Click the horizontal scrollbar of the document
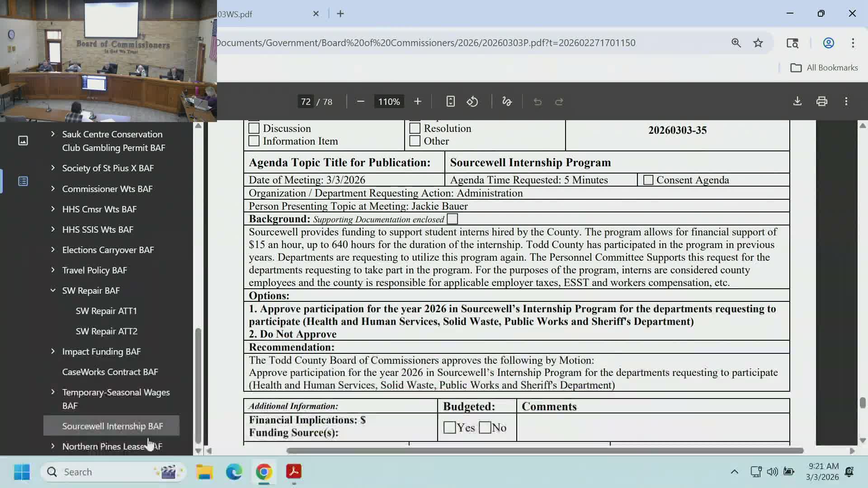This screenshot has width=868, height=488. tap(545, 451)
